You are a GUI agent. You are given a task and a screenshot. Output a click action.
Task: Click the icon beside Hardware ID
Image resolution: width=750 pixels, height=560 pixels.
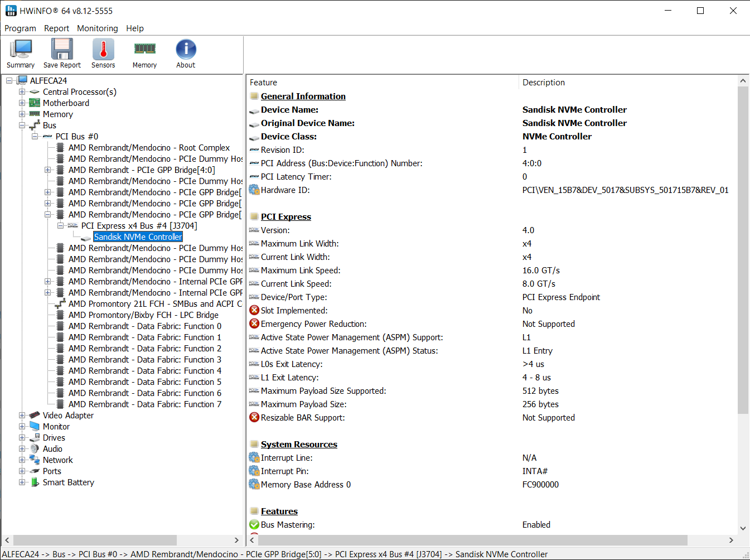(254, 190)
